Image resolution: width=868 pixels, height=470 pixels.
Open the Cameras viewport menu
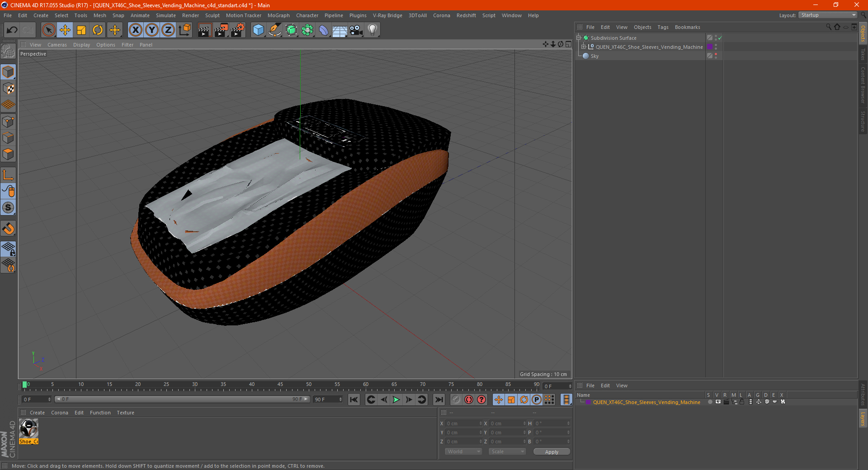tap(57, 45)
